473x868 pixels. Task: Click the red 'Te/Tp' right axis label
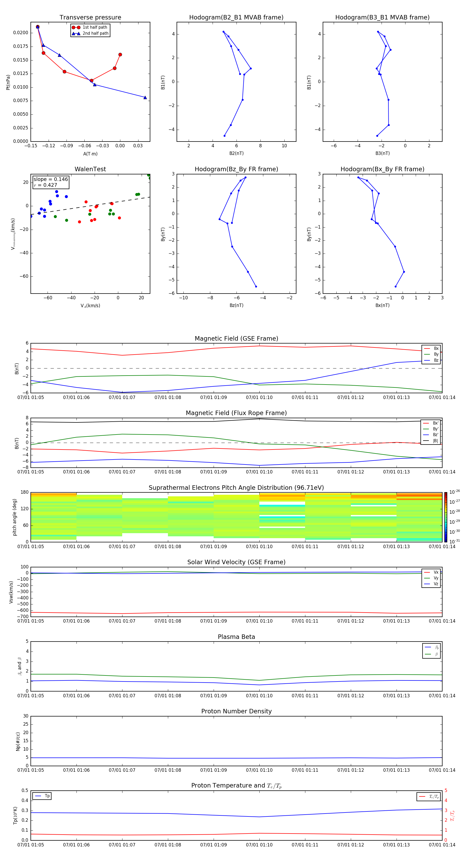[x=452, y=816]
